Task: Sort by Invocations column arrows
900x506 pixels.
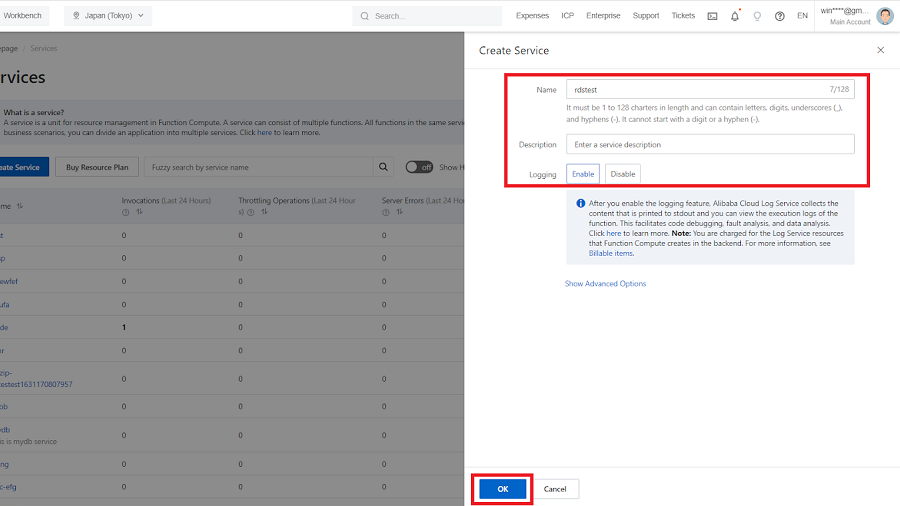Action: pyautogui.click(x=139, y=212)
